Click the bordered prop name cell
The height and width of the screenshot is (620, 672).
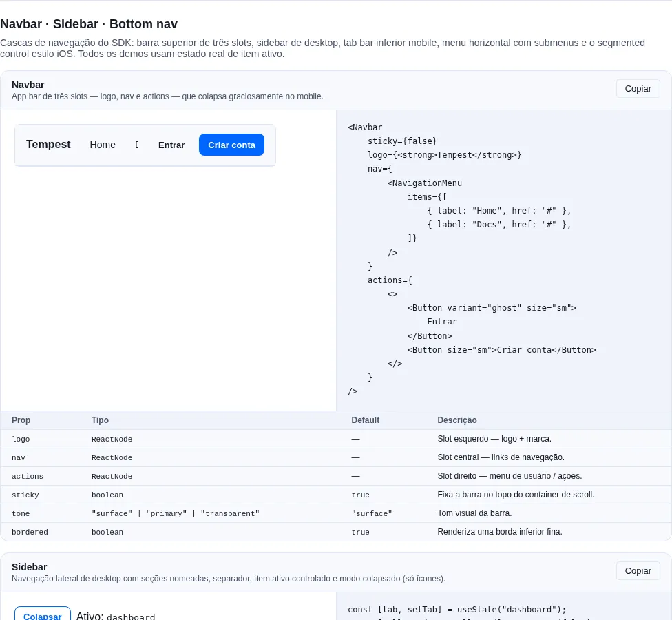(x=30, y=532)
